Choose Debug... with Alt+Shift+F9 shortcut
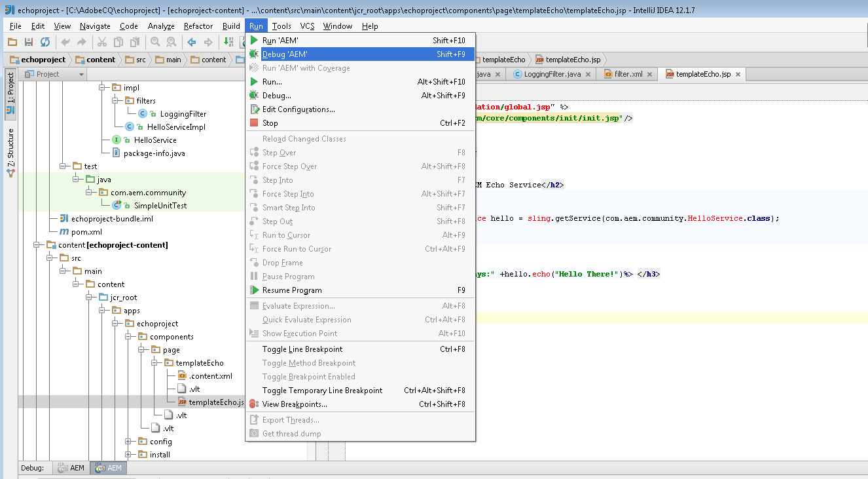 tap(360, 96)
